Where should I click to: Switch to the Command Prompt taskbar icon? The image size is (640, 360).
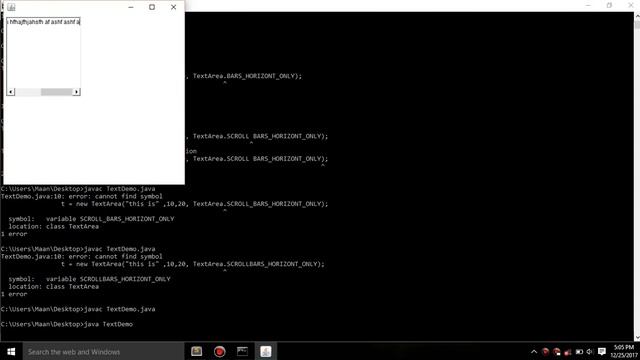click(242, 351)
